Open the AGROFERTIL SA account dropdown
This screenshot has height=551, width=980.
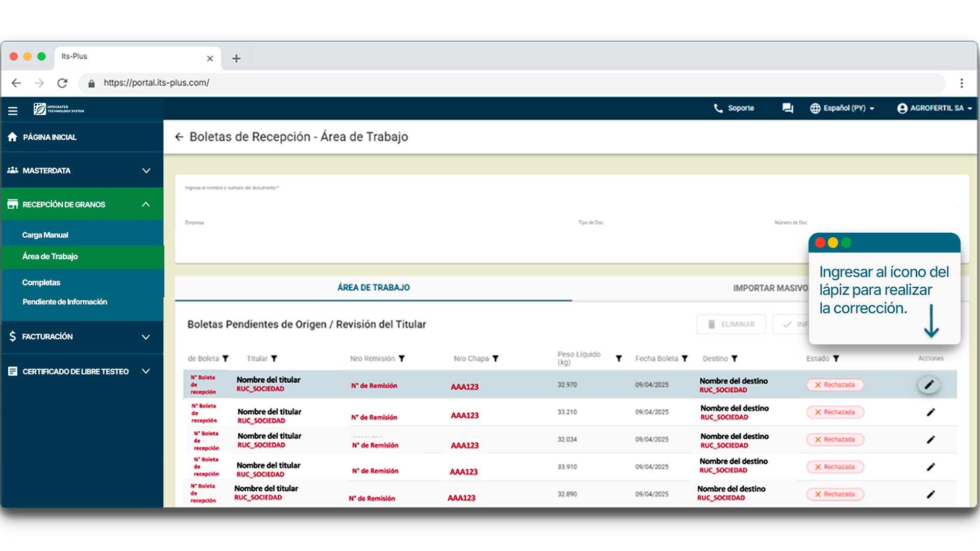(934, 108)
